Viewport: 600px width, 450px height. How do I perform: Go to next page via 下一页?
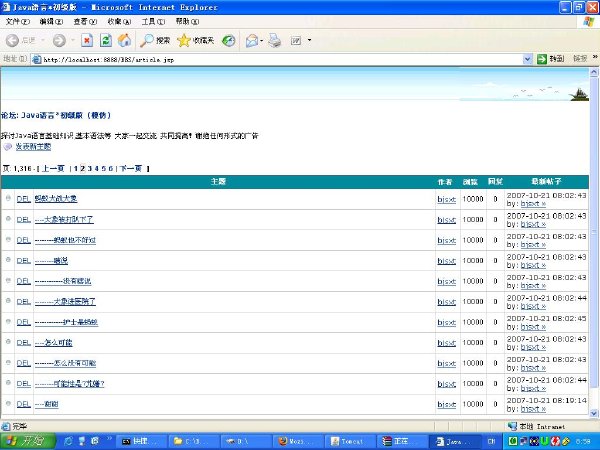click(x=131, y=168)
